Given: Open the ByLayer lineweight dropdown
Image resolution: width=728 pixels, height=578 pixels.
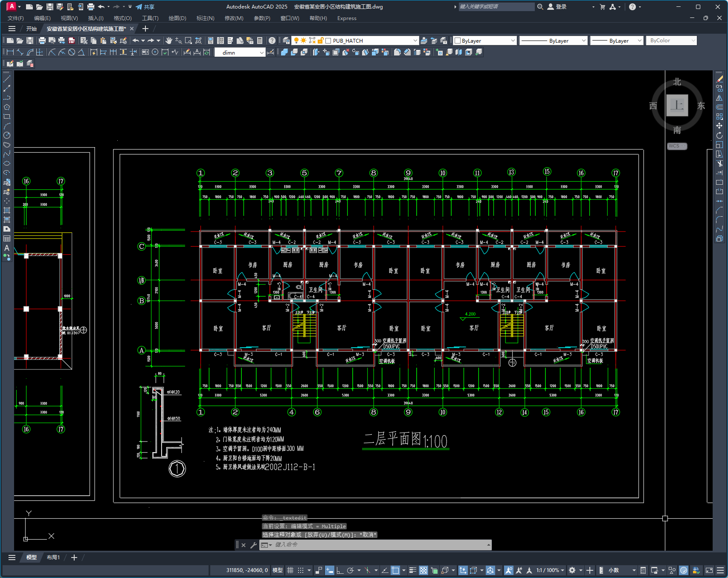Looking at the screenshot, I should [x=639, y=41].
